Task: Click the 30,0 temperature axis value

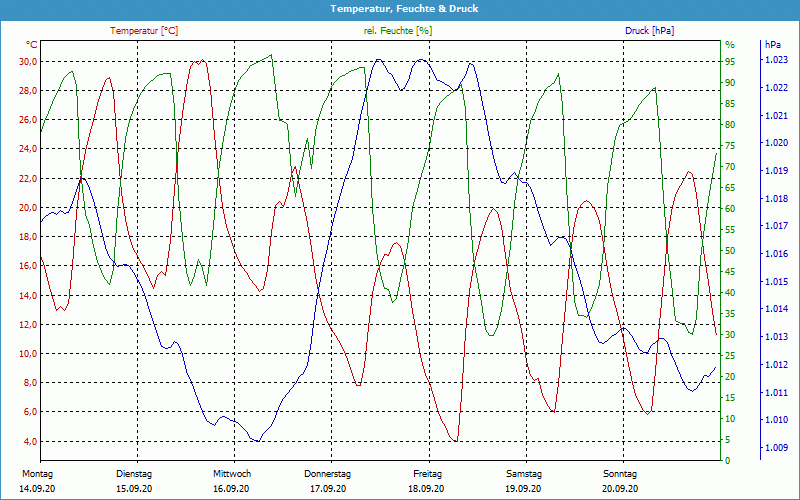Action: [28, 61]
